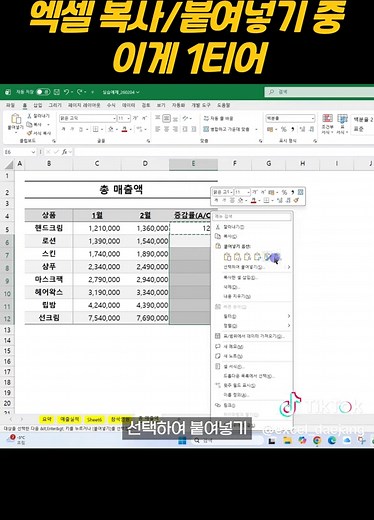Click the 총 매출액 title cell
This screenshot has width=374, height=520.
[121, 190]
